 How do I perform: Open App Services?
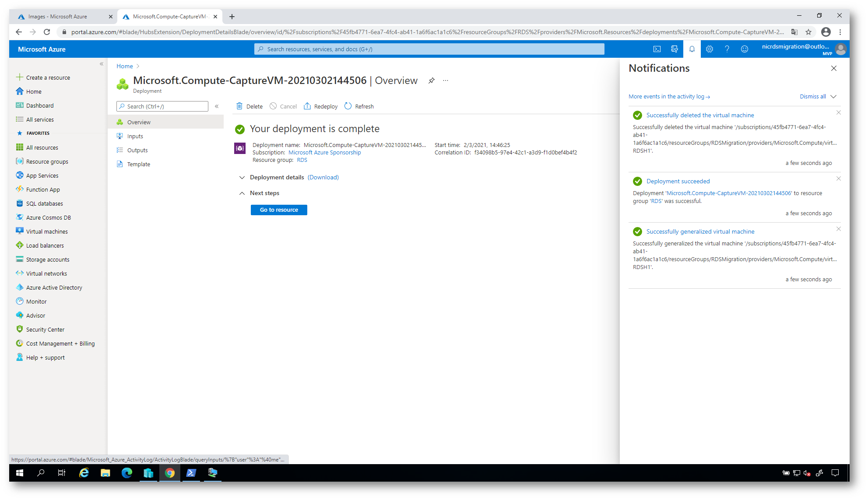[37, 175]
